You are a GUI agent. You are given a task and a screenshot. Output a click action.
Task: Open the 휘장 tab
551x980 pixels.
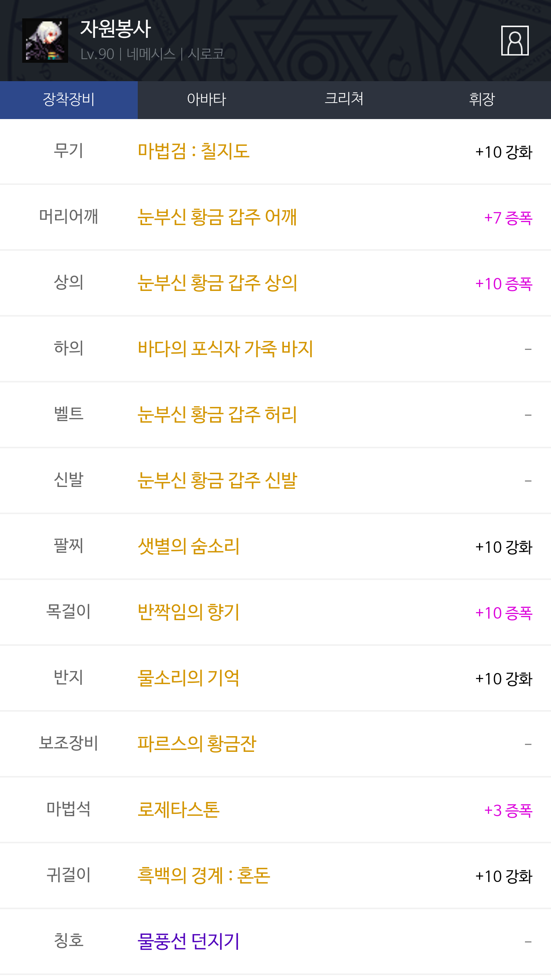[x=482, y=100]
